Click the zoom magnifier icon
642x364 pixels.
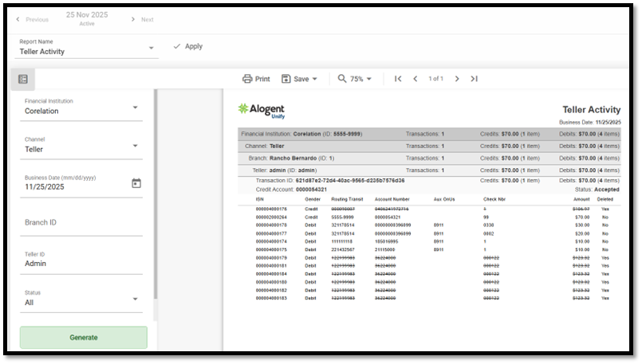pos(342,79)
